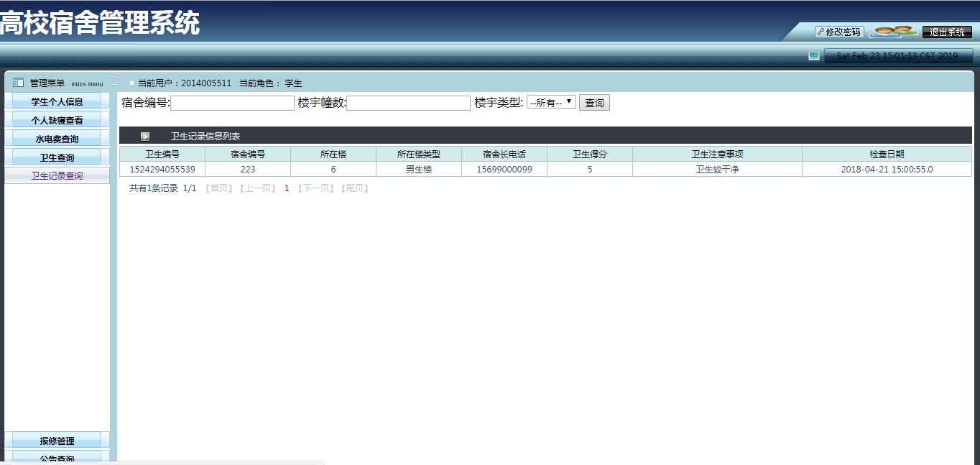Click date 2018-04-21 15:00:55.0 cell
This screenshot has width=980, height=465.
click(x=887, y=169)
